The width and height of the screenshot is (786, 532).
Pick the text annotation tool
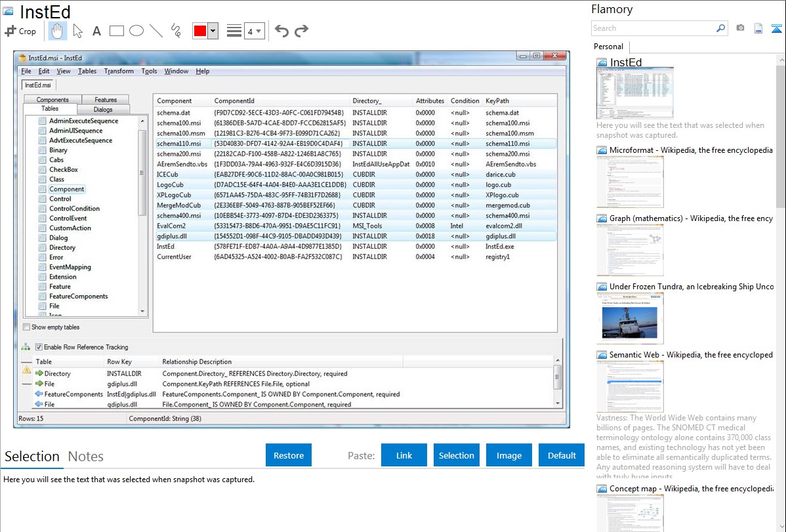96,31
